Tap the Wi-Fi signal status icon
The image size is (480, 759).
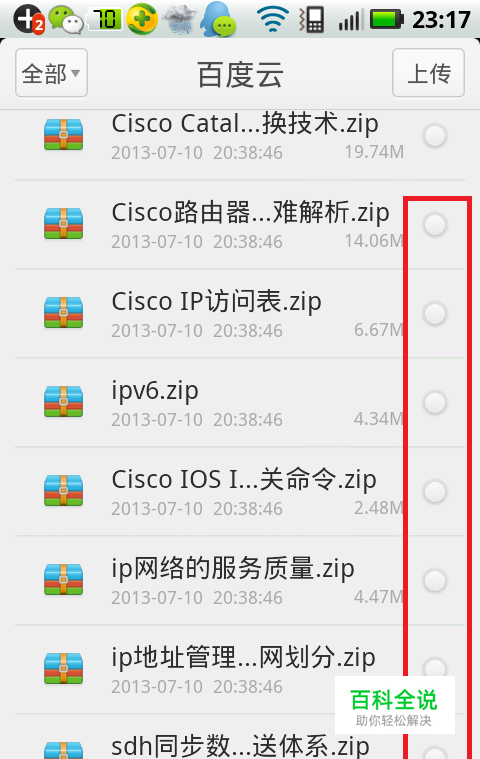pyautogui.click(x=272, y=20)
